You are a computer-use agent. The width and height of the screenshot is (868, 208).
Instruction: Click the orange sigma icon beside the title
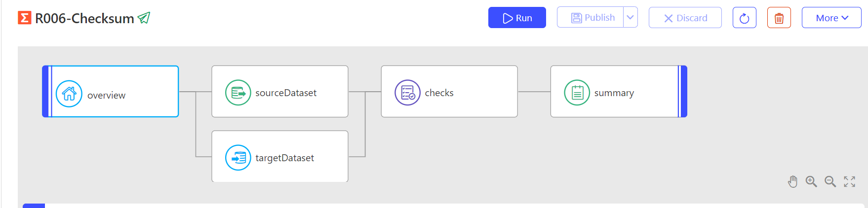24,18
